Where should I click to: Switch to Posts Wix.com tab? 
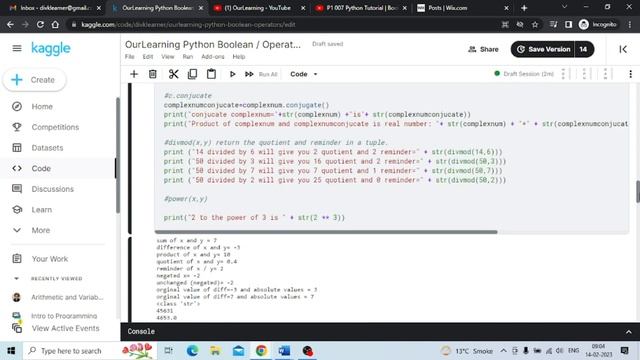(463, 8)
